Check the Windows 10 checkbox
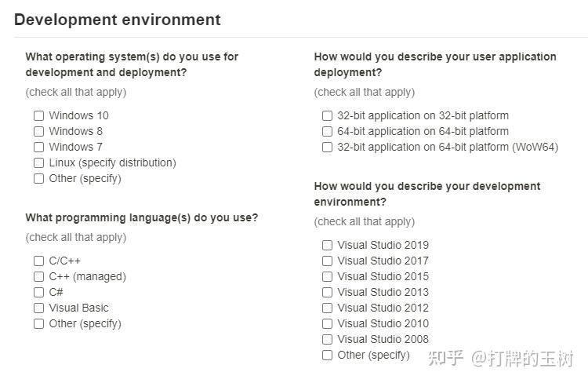The width and height of the screenshot is (588, 383). (x=38, y=115)
